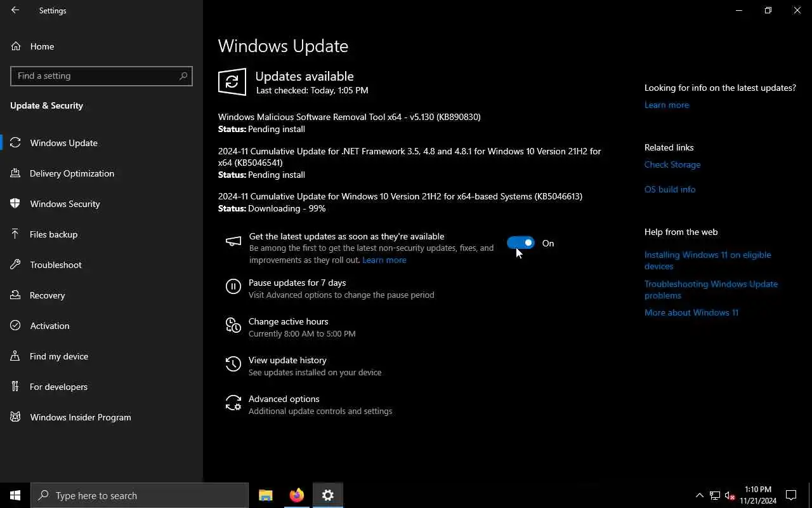Click the Find a setting search box
The image size is (812, 508).
click(x=101, y=76)
